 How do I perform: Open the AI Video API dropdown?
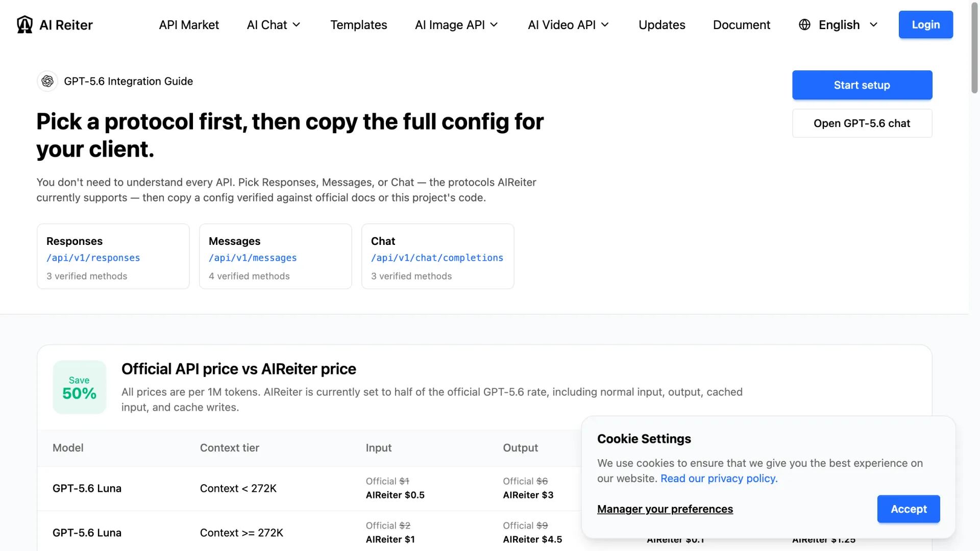[x=568, y=24]
